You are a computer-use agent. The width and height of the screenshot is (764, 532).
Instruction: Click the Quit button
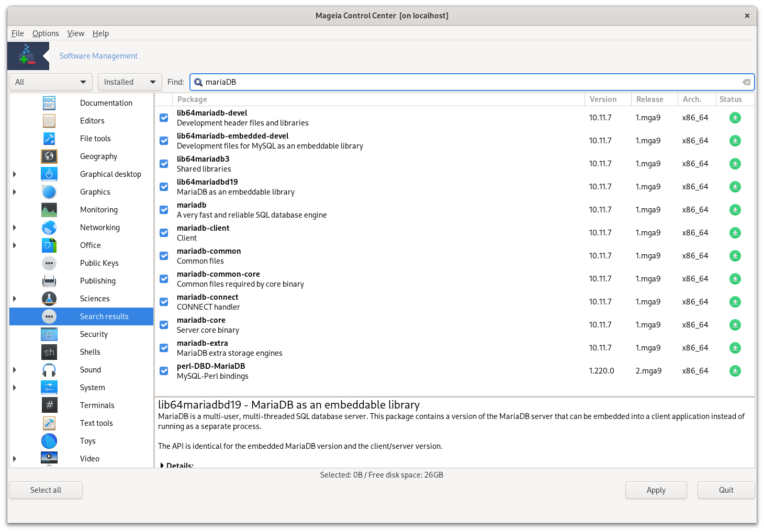pyautogui.click(x=726, y=490)
